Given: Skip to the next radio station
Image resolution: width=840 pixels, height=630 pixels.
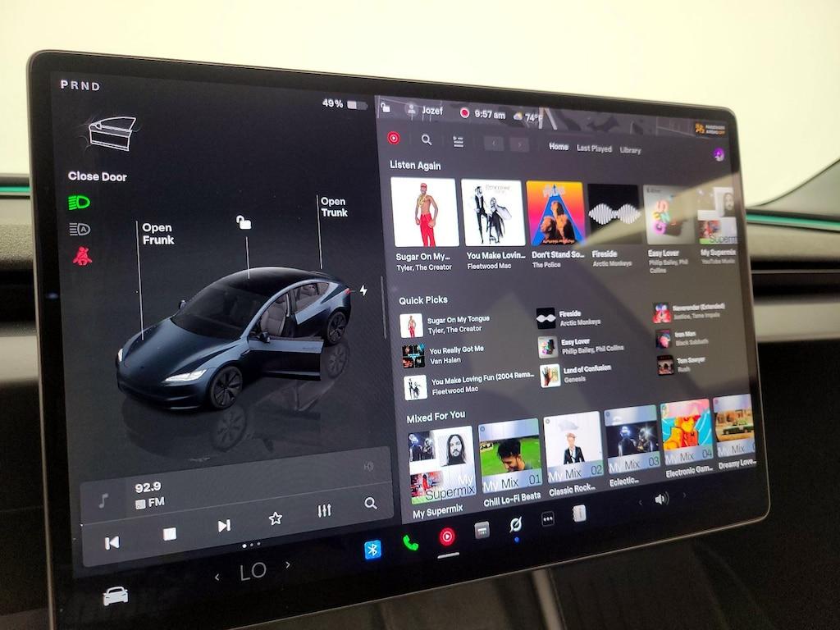Looking at the screenshot, I should point(223,526).
